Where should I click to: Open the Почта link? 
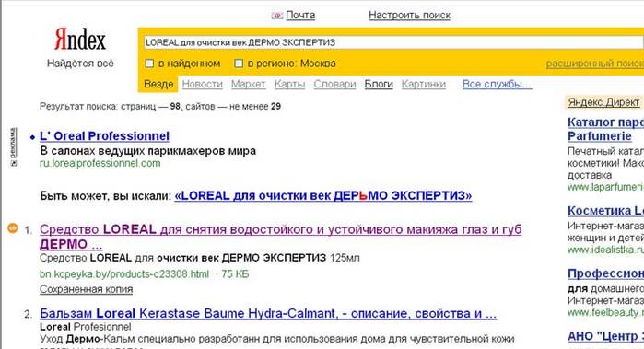click(300, 15)
